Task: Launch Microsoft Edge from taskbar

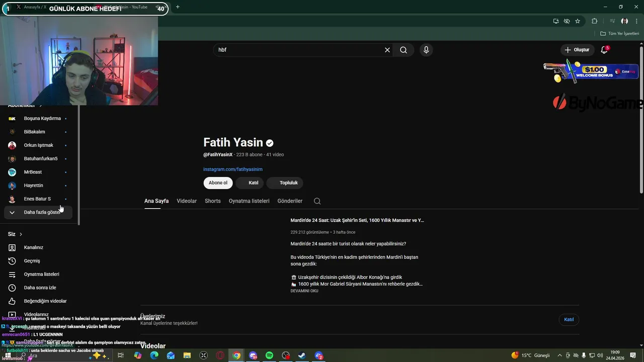Action: 154,355
